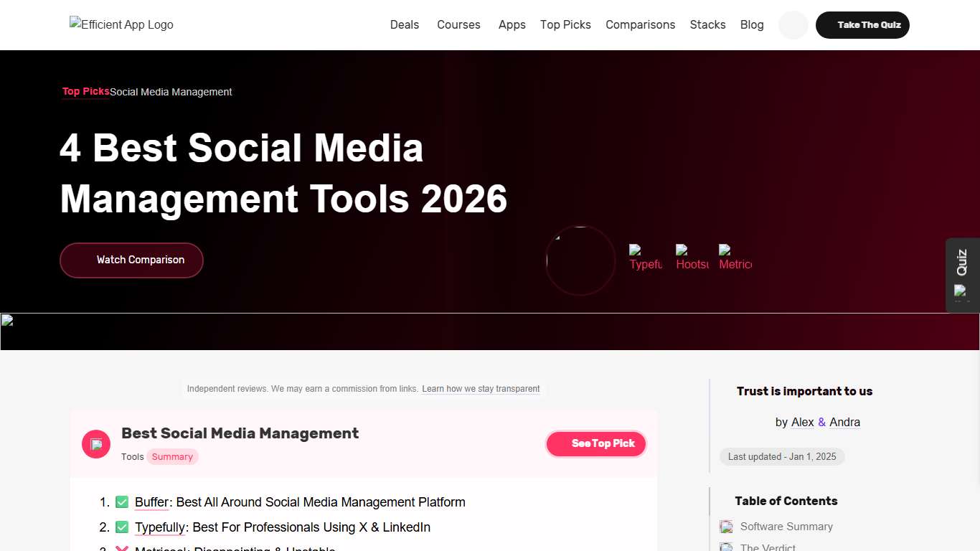
Task: Open the Learn how we stay transparent link
Action: (x=481, y=389)
